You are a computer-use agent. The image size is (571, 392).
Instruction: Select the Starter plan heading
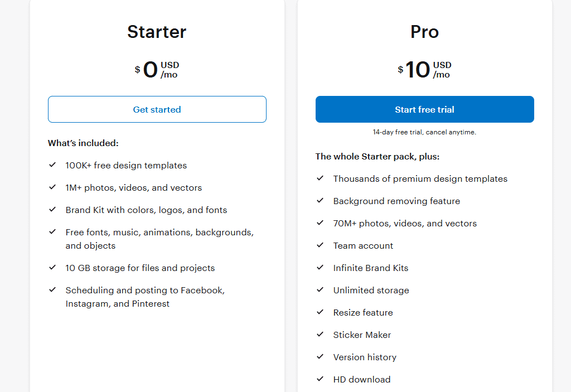click(x=157, y=32)
